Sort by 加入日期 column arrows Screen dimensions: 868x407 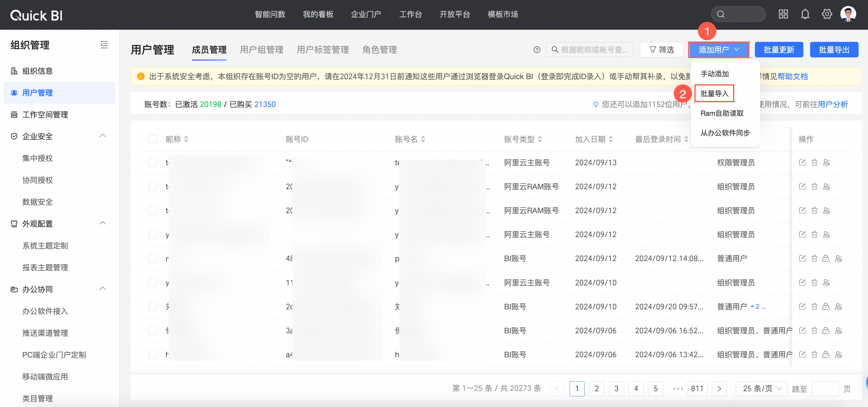tap(611, 139)
